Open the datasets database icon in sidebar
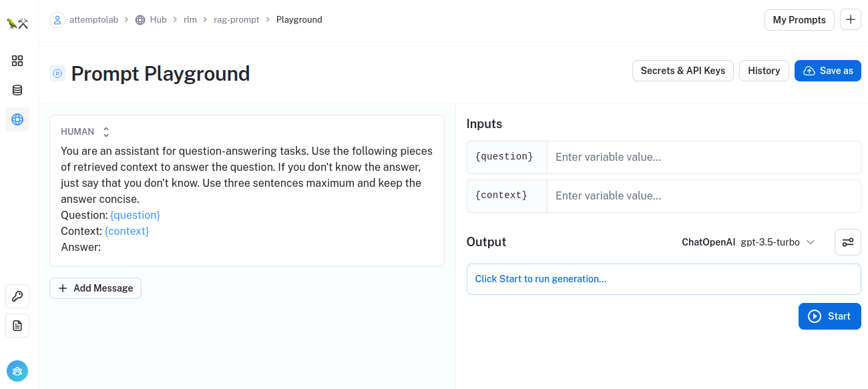The image size is (868, 389). pyautogui.click(x=17, y=90)
